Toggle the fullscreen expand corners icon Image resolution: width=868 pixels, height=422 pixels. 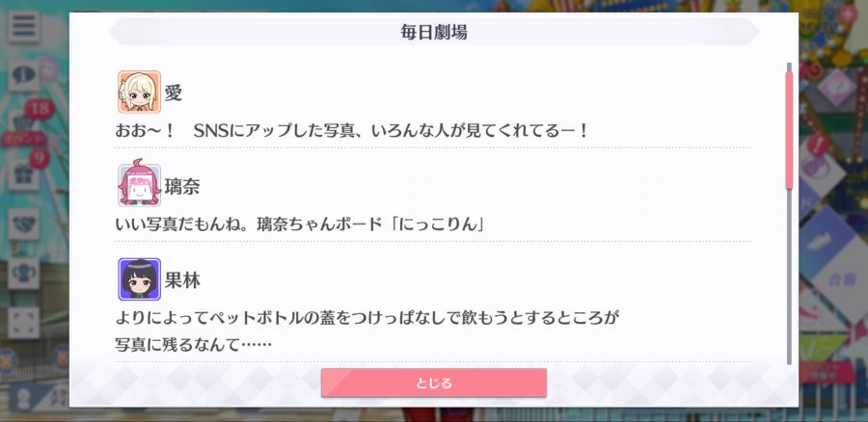(x=23, y=323)
